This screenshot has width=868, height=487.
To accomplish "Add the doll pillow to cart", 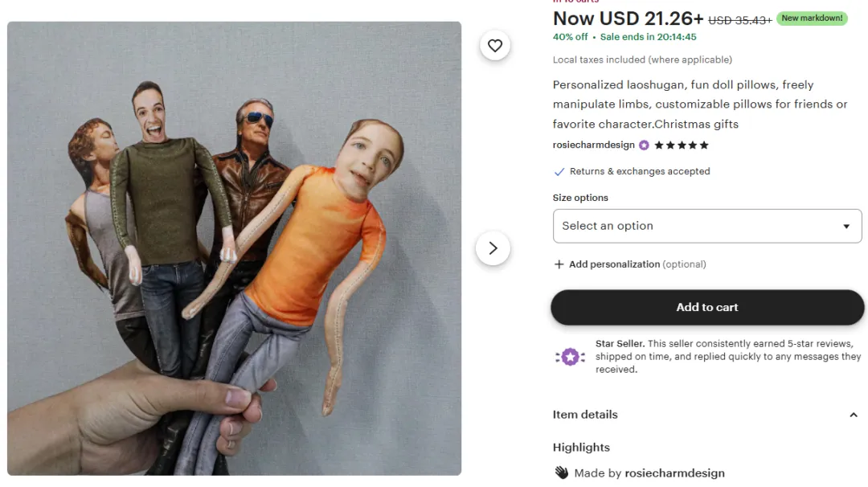I will click(706, 307).
